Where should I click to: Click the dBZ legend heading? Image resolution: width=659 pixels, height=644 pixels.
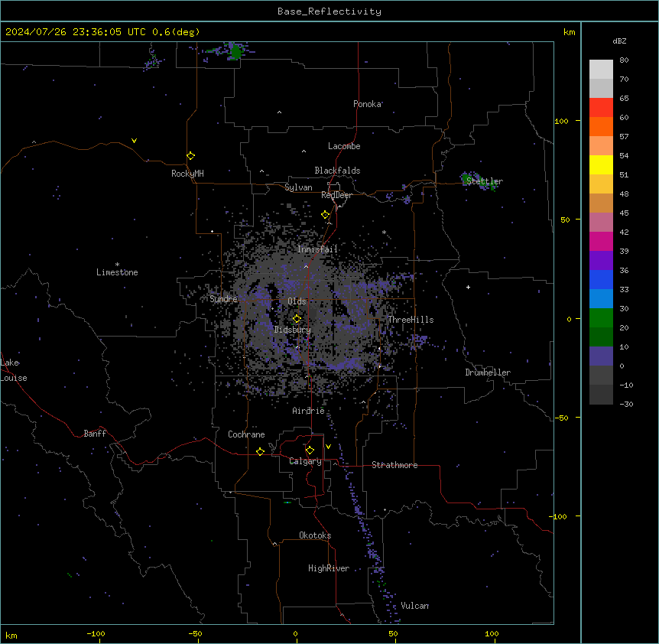[619, 41]
